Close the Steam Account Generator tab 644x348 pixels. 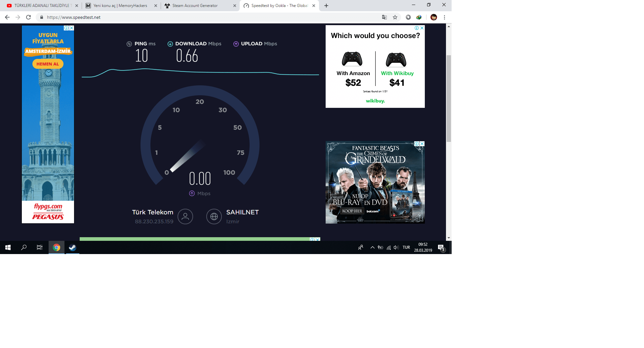coord(235,6)
